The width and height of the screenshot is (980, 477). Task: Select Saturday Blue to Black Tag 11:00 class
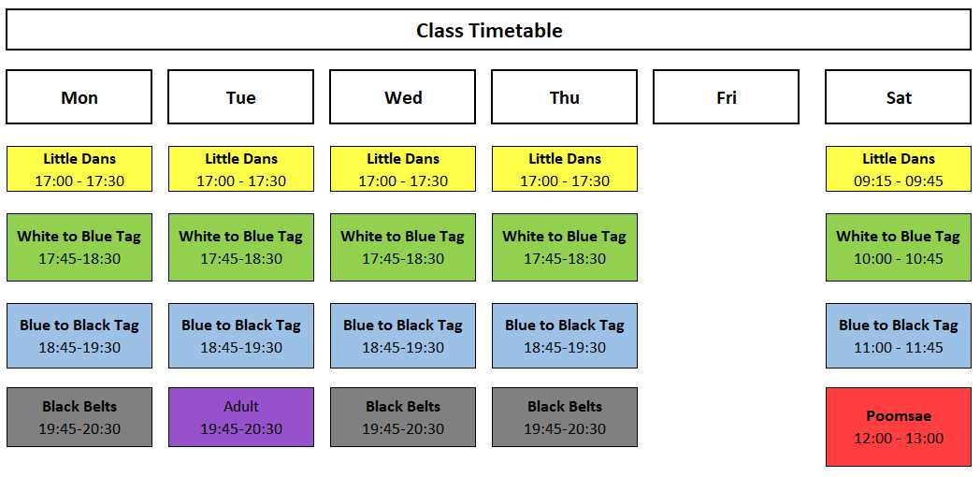[898, 336]
